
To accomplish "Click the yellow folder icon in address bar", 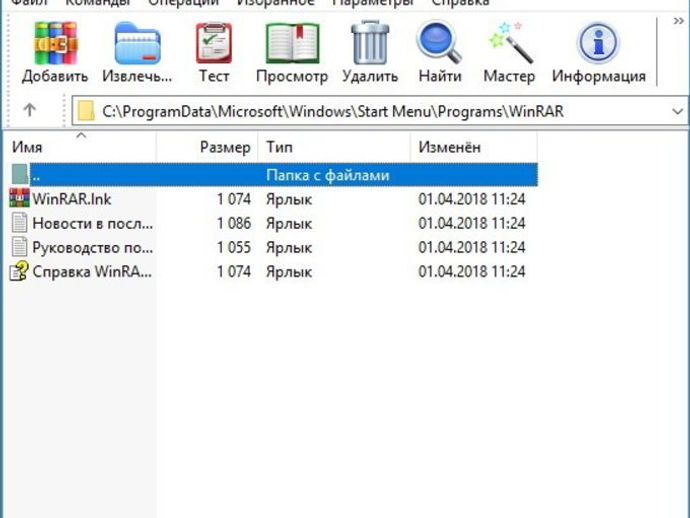I will (85, 110).
